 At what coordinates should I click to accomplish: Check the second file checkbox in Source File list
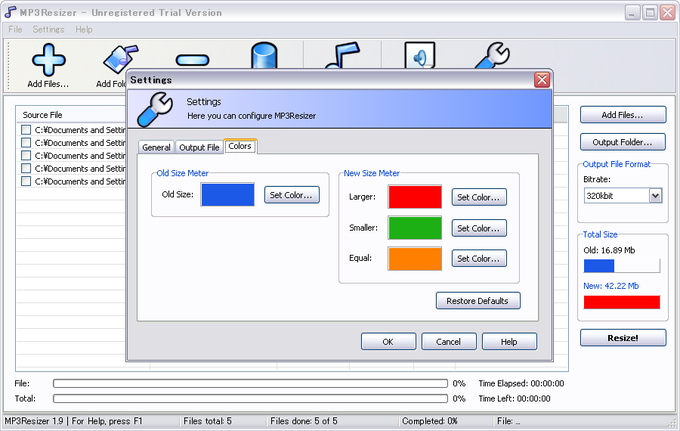click(26, 143)
